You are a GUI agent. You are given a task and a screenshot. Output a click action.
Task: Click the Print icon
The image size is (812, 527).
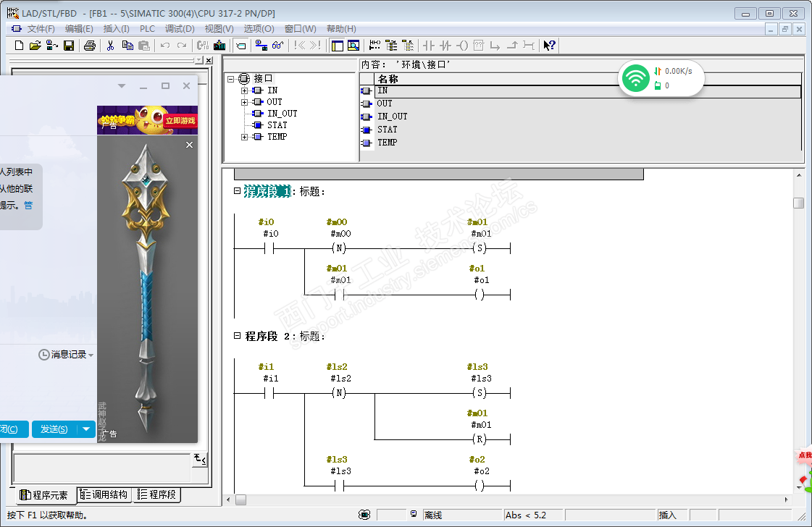(x=90, y=46)
